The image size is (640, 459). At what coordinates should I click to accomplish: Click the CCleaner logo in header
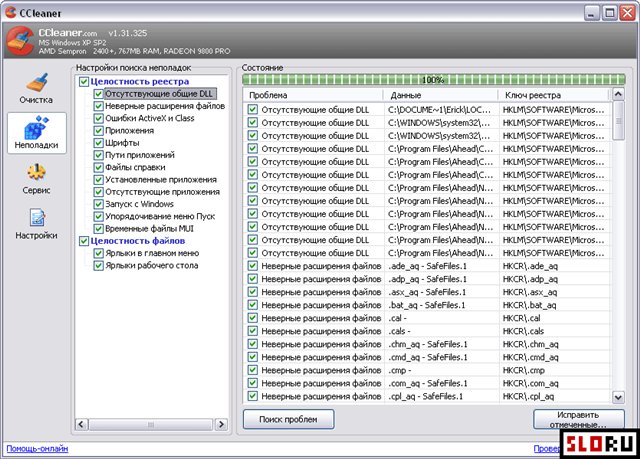[20, 40]
